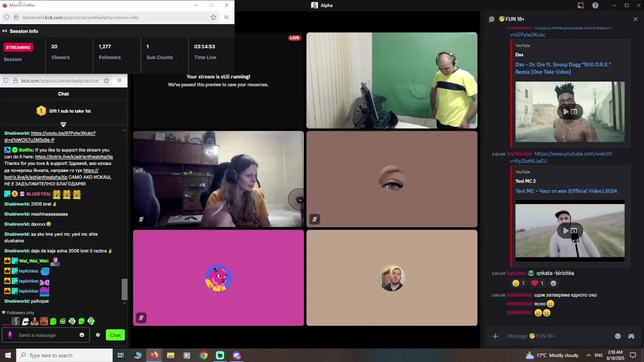
Task: Add a new reaction to lapichka's message
Action: (x=553, y=283)
